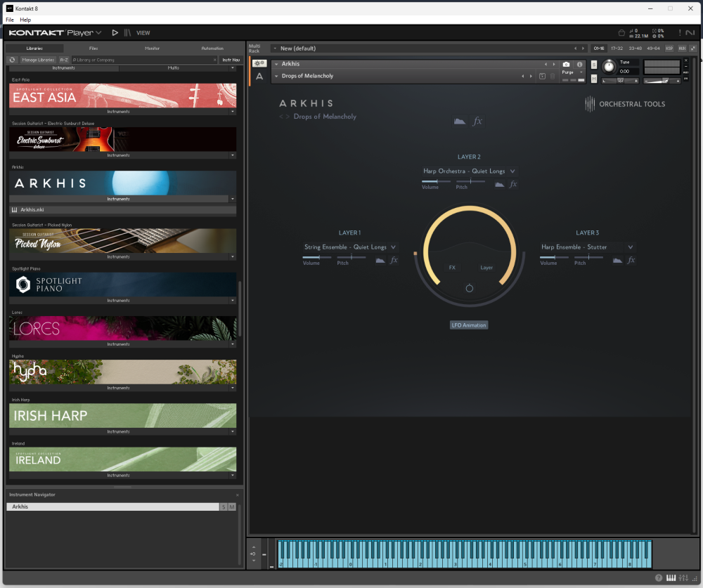The image size is (703, 588).
Task: Click the play button in Kontakt header
Action: coord(115,33)
